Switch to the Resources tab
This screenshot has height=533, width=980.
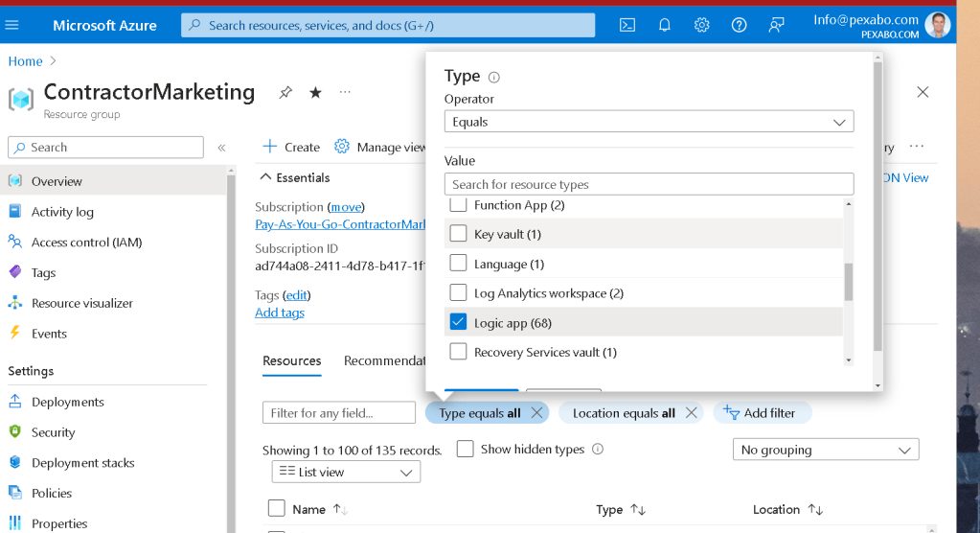click(292, 361)
